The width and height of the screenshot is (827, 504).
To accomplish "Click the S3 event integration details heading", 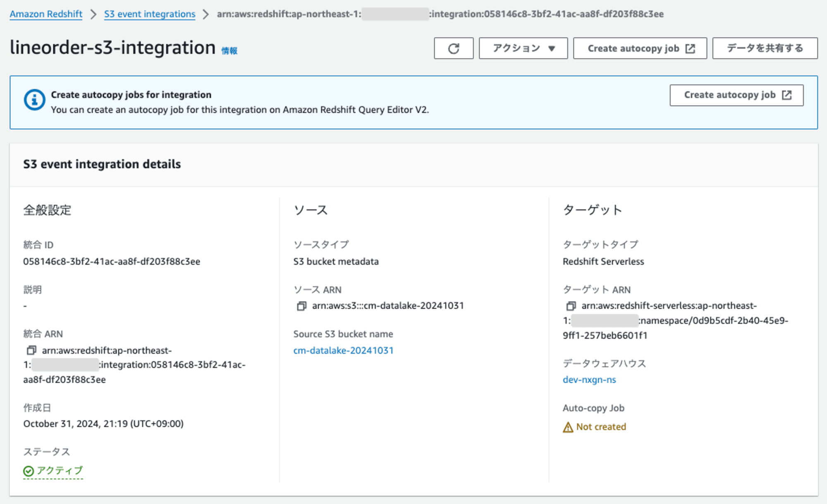I will (102, 164).
